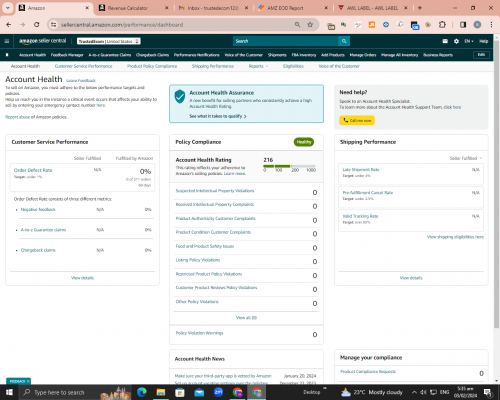View site information icon in address bar

pyautogui.click(x=53, y=25)
